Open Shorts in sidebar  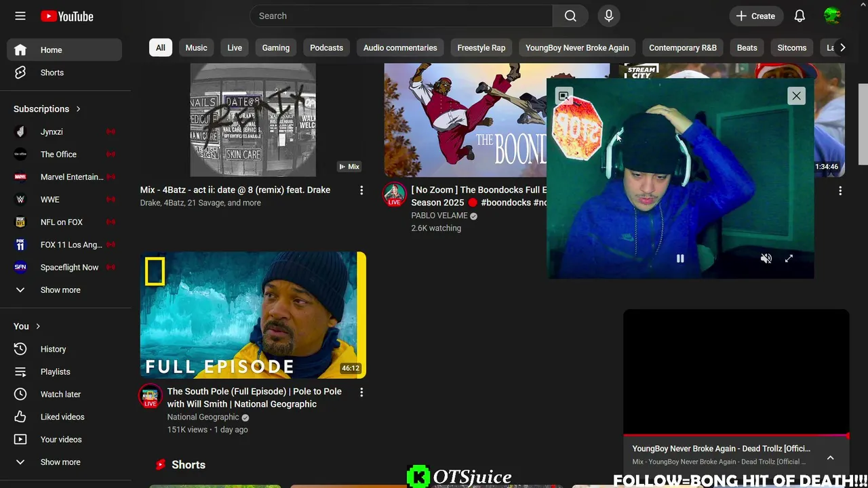(64, 73)
